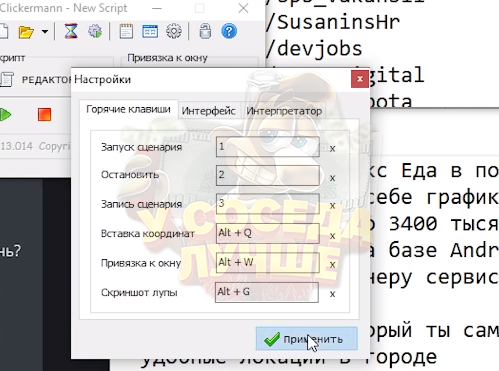
Task: Open the yellow folder icon in toolbar
Action: point(26,32)
